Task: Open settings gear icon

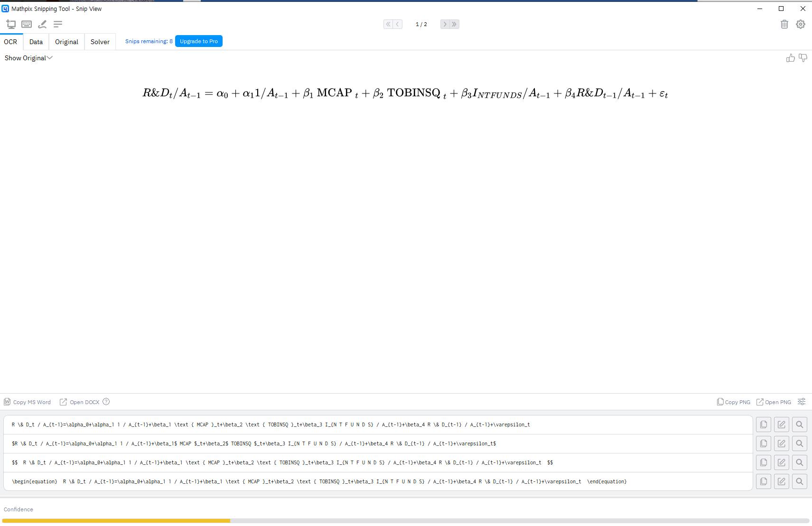Action: pyautogui.click(x=801, y=24)
